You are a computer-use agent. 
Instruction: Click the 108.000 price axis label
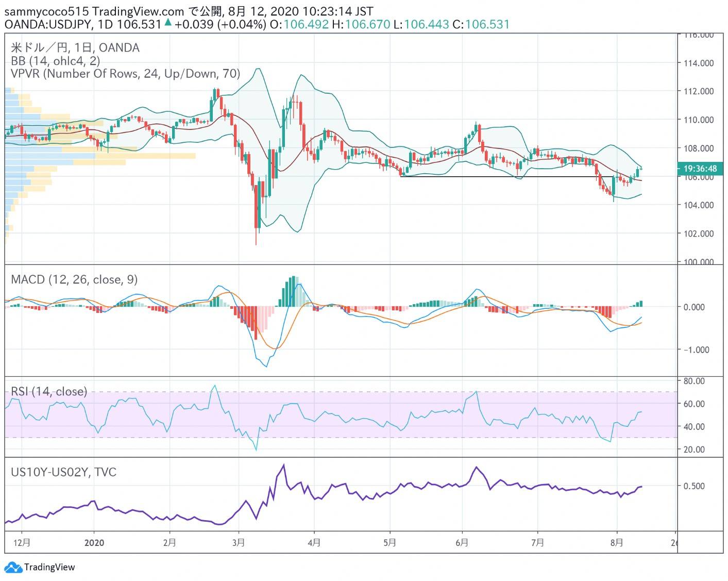(699, 148)
